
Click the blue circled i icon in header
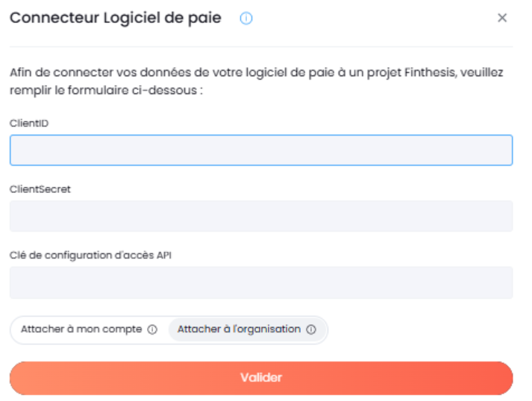coord(246,19)
